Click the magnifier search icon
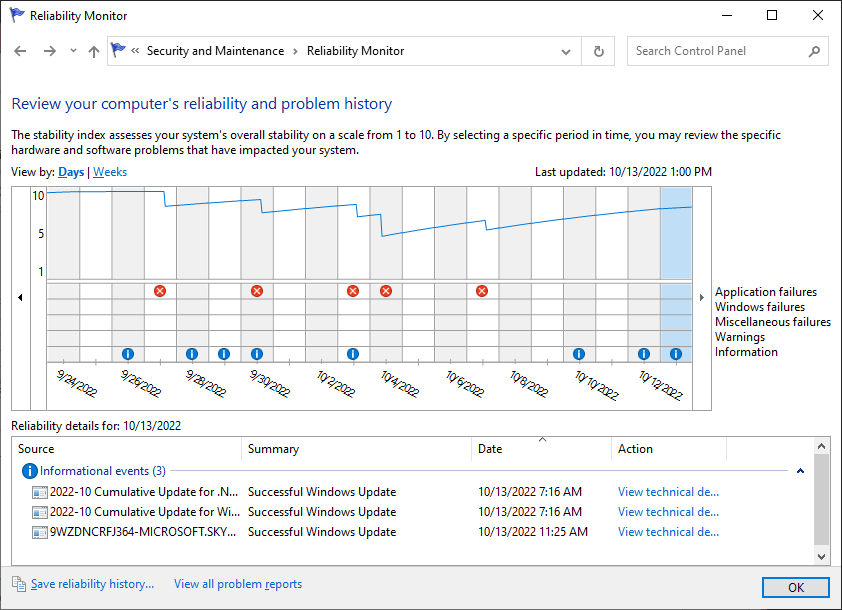The height and width of the screenshot is (610, 842). [815, 52]
